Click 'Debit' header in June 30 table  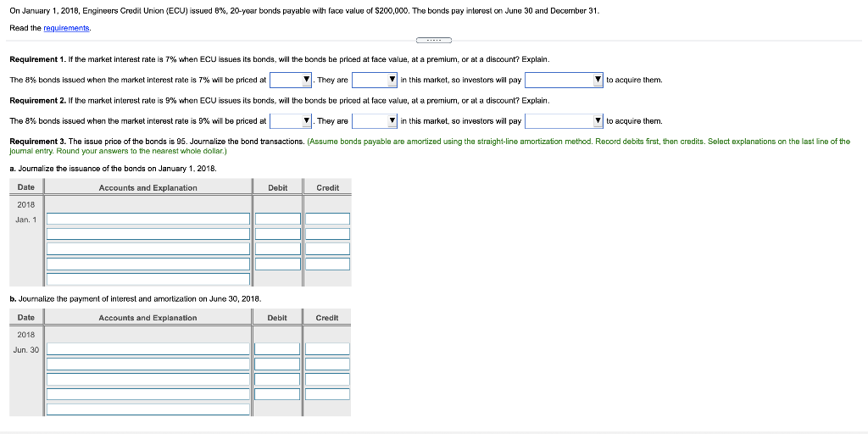(x=277, y=318)
